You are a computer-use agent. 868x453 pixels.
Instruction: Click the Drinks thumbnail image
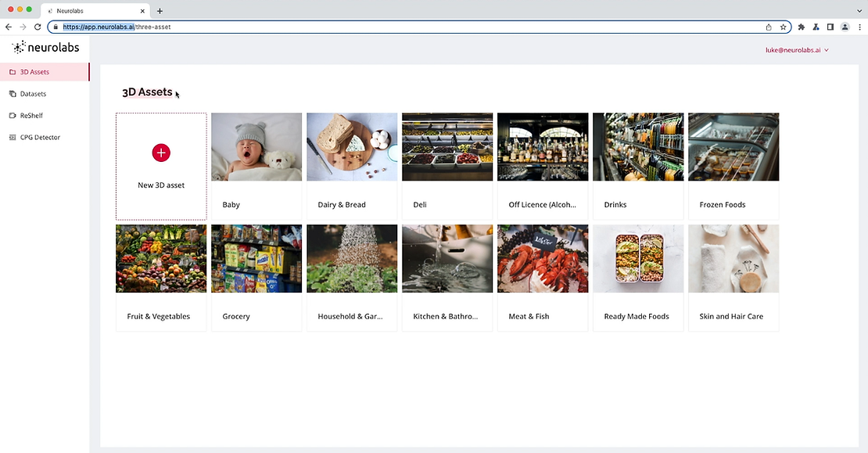(x=638, y=147)
